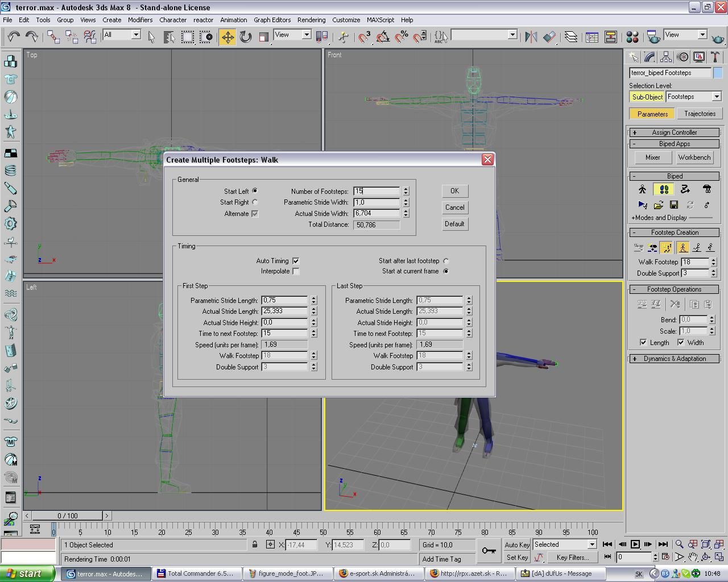
Task: Collapse the Footstep Creation rollout
Action: [675, 232]
